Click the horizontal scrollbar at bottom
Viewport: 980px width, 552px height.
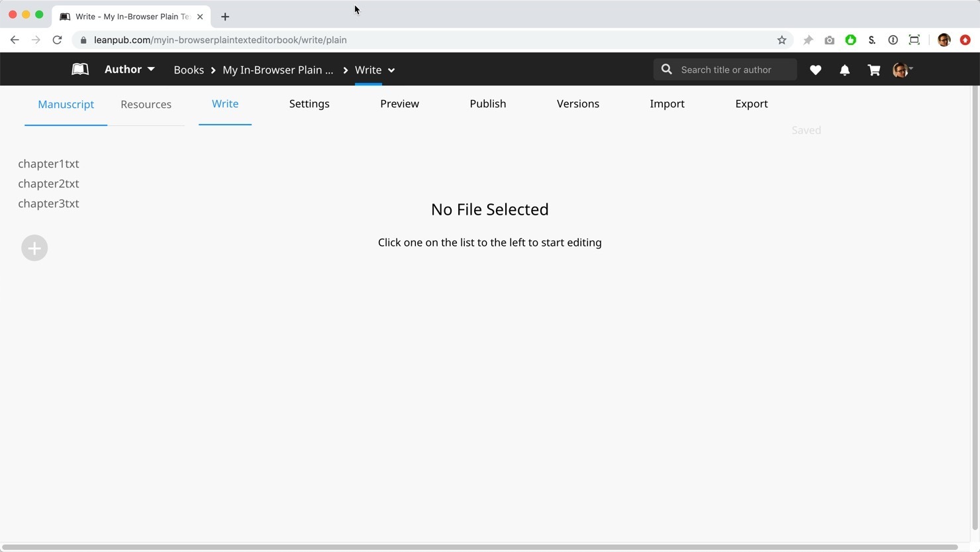(x=479, y=547)
